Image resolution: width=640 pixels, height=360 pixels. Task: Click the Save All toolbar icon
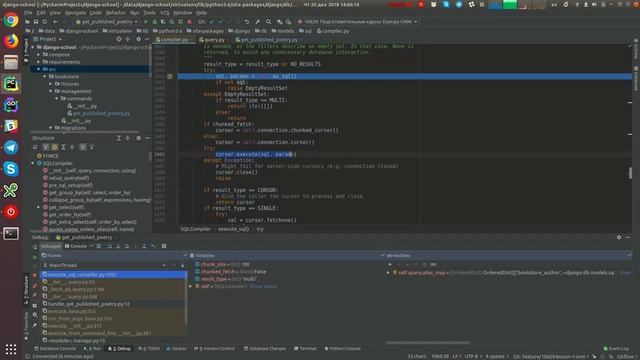(x=36, y=22)
